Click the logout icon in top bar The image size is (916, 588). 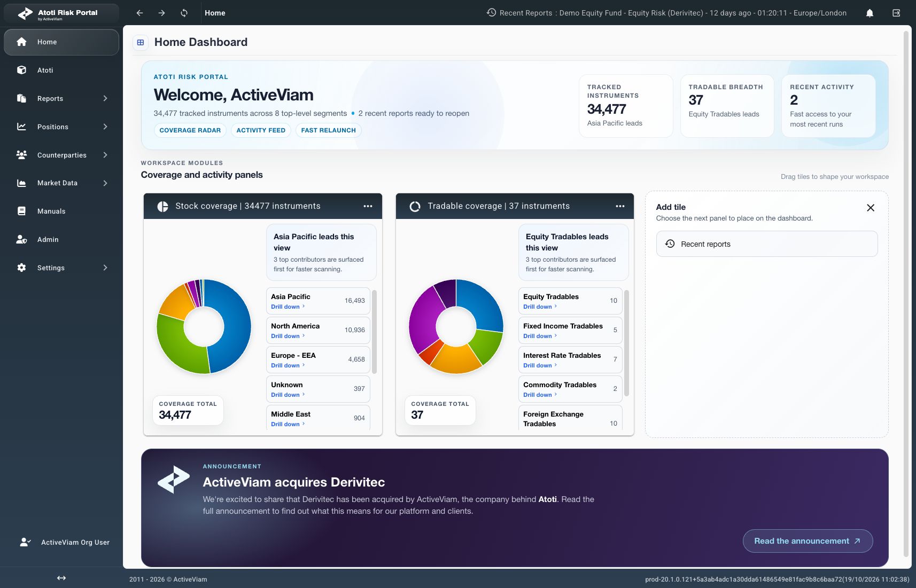pos(896,13)
